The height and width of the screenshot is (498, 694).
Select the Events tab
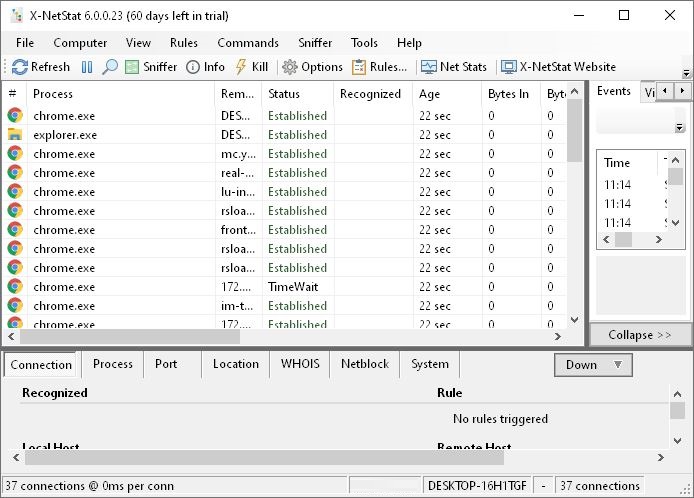point(613,91)
